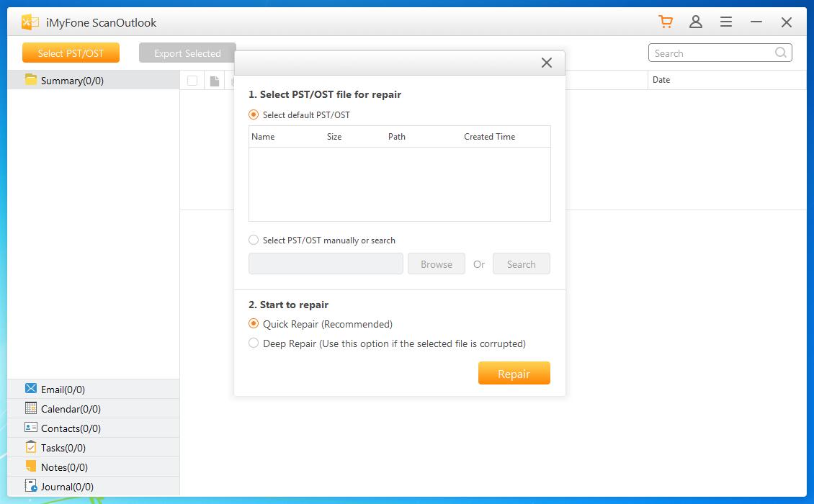Click the Tasks clipboard icon

pyautogui.click(x=31, y=446)
